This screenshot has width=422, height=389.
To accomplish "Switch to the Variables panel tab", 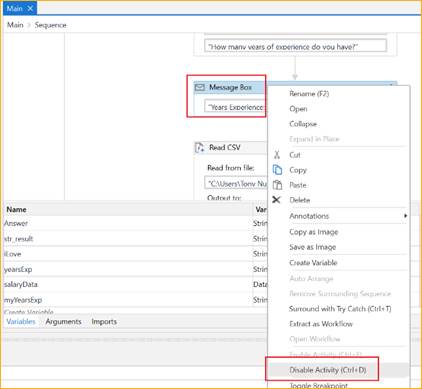I will pyautogui.click(x=21, y=322).
